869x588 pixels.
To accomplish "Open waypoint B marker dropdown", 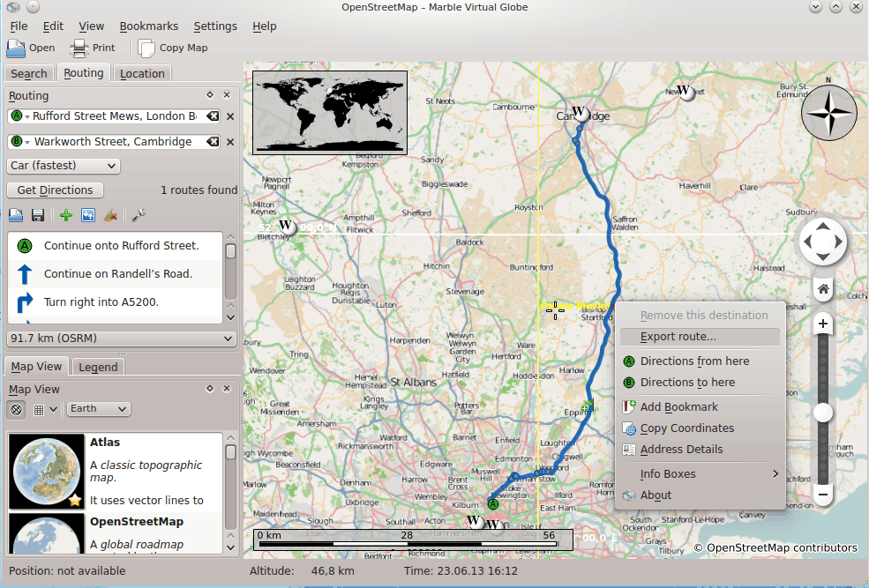I will 20,142.
